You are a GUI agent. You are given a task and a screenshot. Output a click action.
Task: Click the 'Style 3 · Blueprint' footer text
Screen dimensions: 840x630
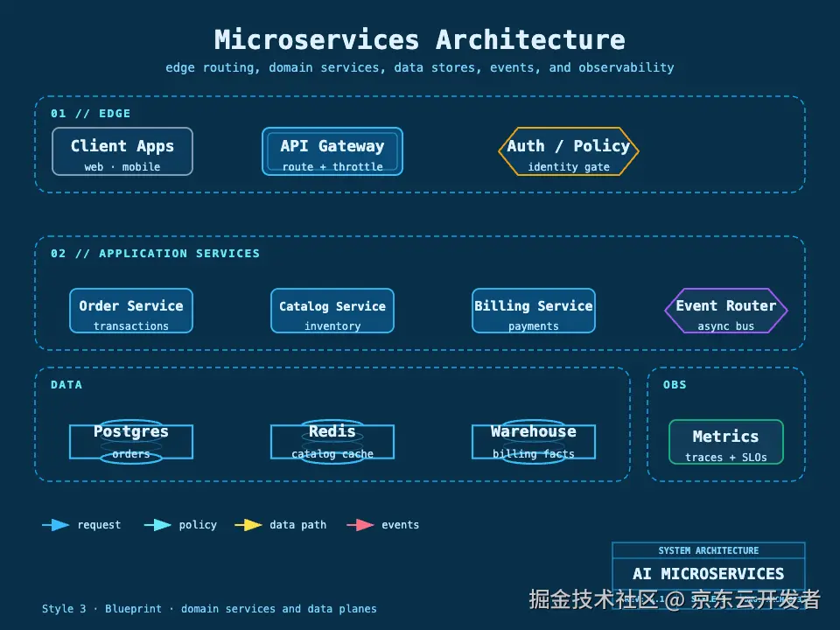(209, 609)
